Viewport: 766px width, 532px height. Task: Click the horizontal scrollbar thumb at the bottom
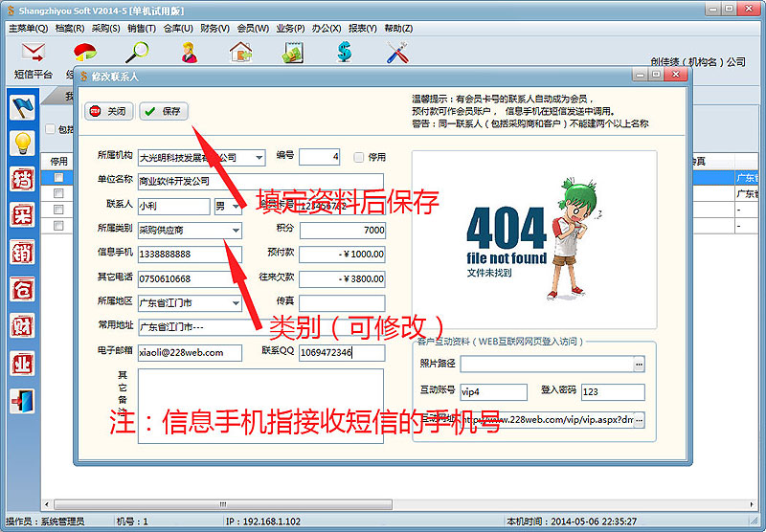click(223, 504)
